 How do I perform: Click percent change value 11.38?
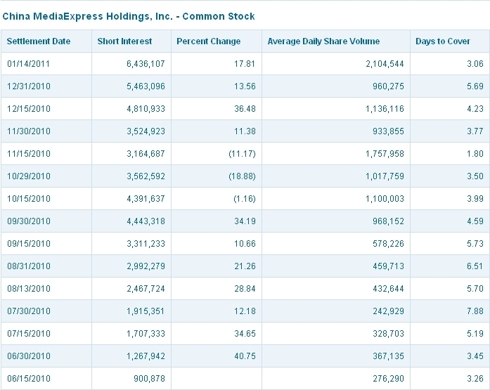click(x=245, y=131)
